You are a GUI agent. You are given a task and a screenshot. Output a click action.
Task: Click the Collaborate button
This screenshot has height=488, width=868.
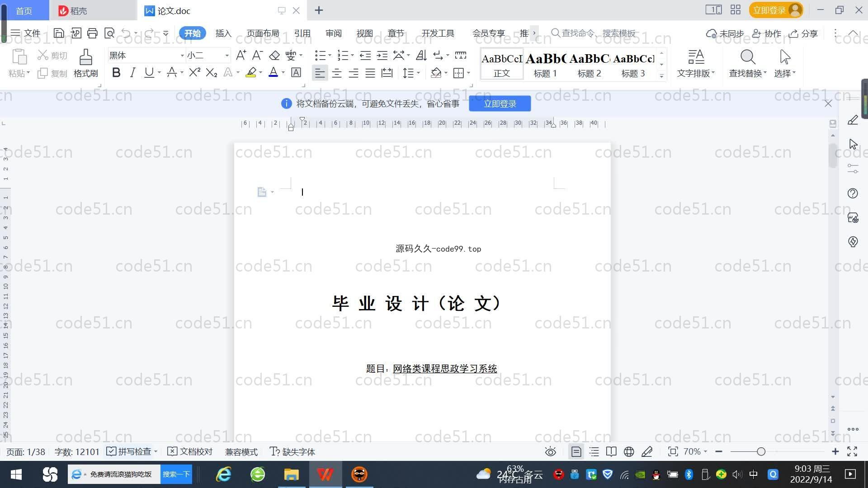pyautogui.click(x=766, y=33)
